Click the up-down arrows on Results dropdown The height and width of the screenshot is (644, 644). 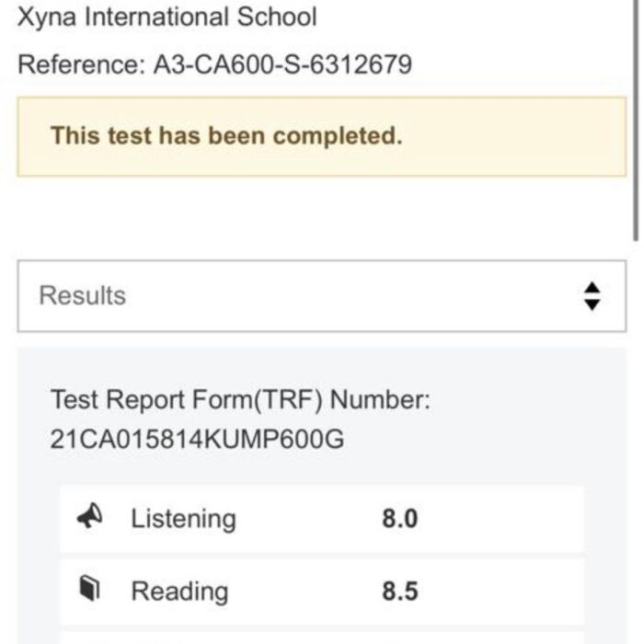point(592,295)
